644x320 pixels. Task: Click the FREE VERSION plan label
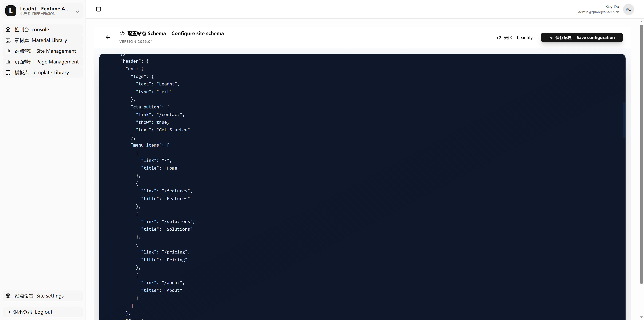[x=44, y=14]
